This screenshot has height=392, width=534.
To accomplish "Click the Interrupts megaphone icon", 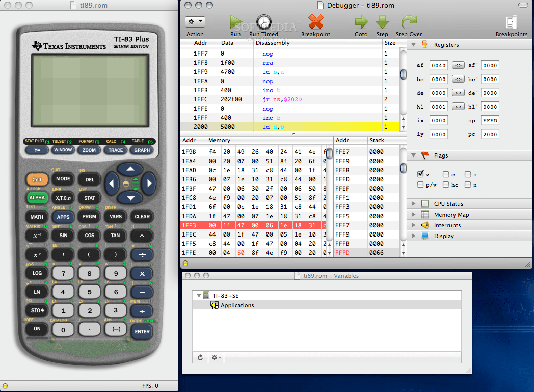I will (424, 225).
